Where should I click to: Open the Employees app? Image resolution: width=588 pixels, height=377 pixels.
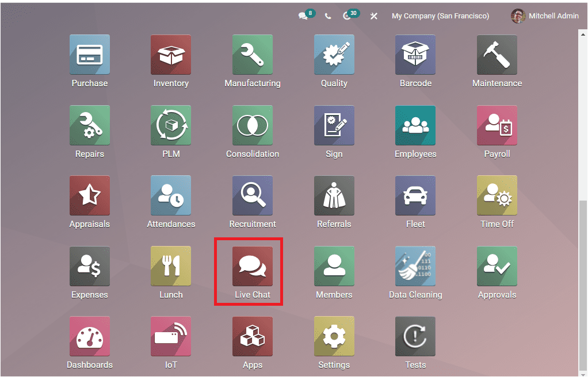coord(415,125)
